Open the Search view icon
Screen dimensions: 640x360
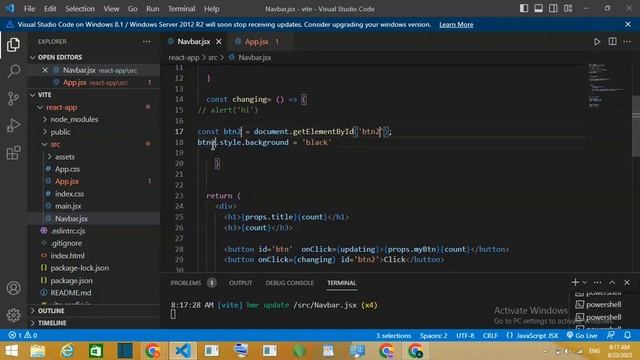(x=13, y=71)
